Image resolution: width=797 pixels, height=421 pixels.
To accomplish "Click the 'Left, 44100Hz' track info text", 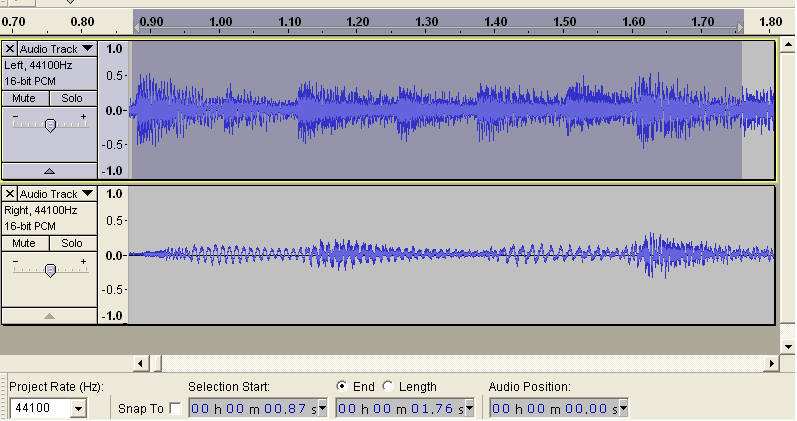I will point(38,65).
